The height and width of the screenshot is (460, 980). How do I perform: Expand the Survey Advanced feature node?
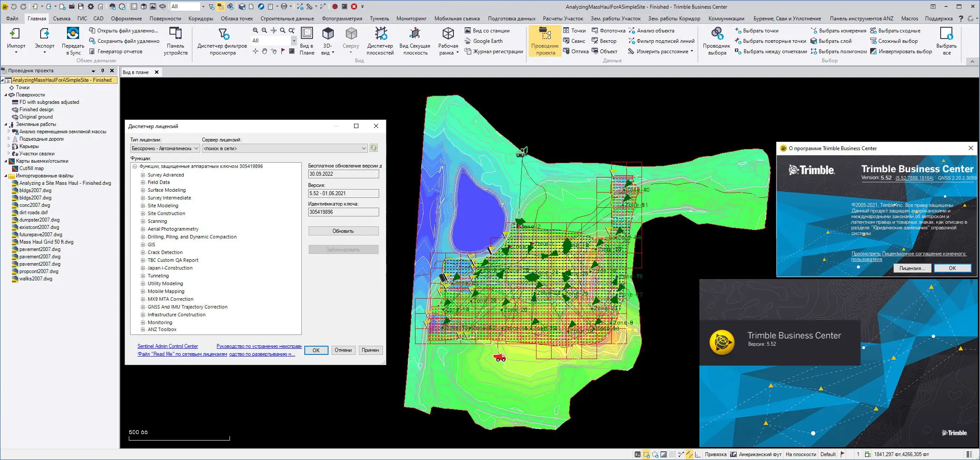pos(143,175)
